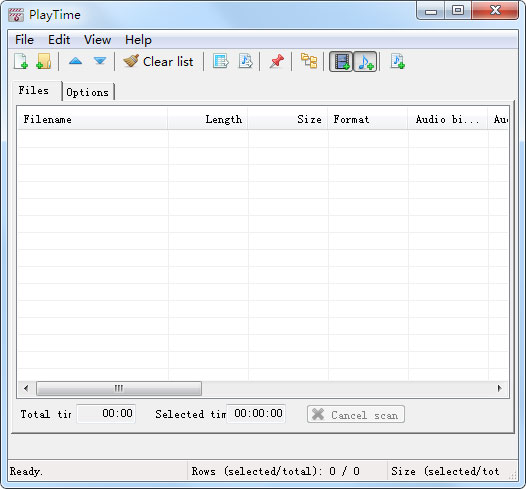The height and width of the screenshot is (489, 526).
Task: Switch to the Options tab
Action: pos(88,92)
